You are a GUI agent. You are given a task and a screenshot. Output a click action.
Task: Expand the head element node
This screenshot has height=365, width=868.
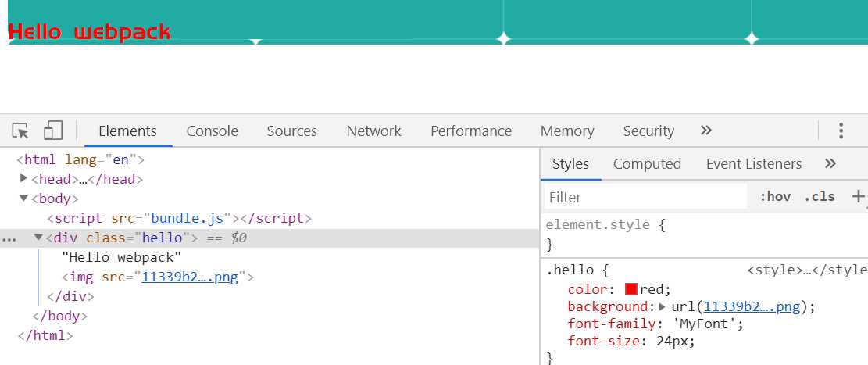[x=23, y=178]
